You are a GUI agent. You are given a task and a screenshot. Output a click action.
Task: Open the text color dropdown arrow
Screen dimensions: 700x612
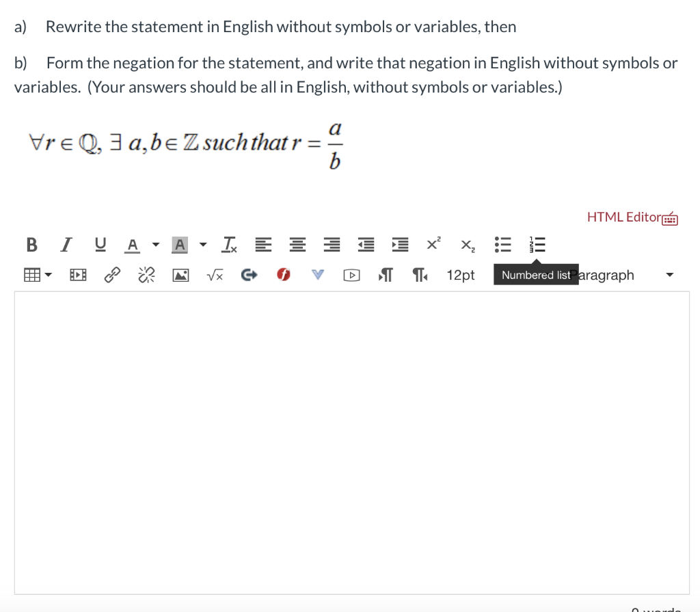click(155, 244)
